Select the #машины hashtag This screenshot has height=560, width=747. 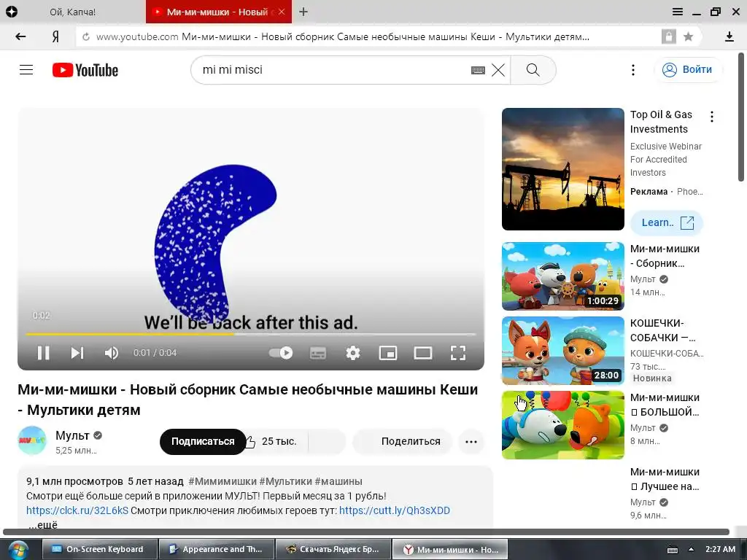pyautogui.click(x=338, y=481)
